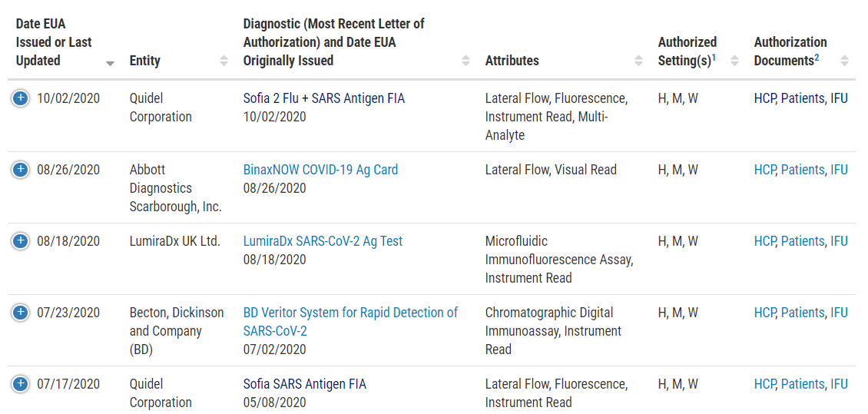
Task: Open Sofia SARS Antigen FIA link
Action: (304, 383)
